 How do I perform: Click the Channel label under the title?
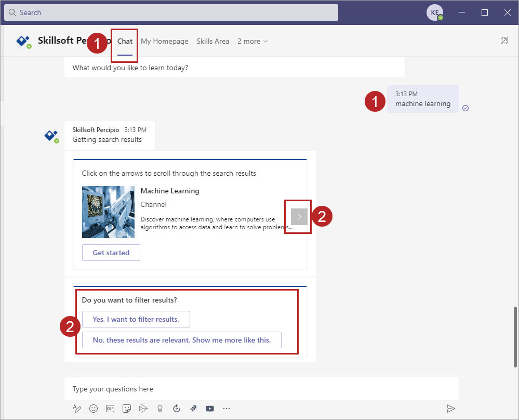tap(154, 205)
